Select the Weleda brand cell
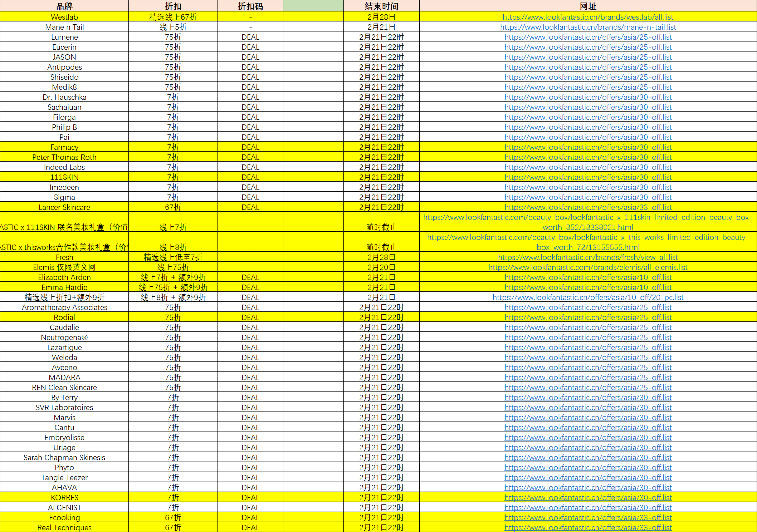 click(64, 357)
